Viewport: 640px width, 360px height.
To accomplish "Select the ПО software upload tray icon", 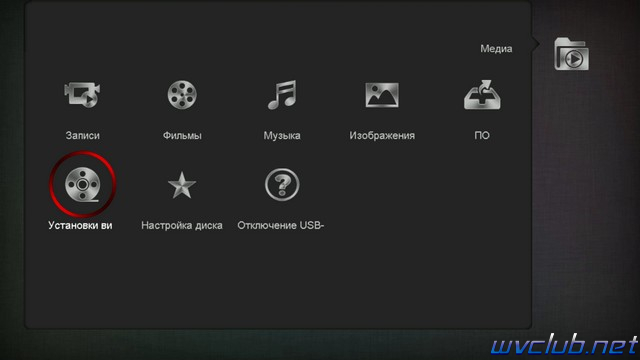I will [x=482, y=95].
